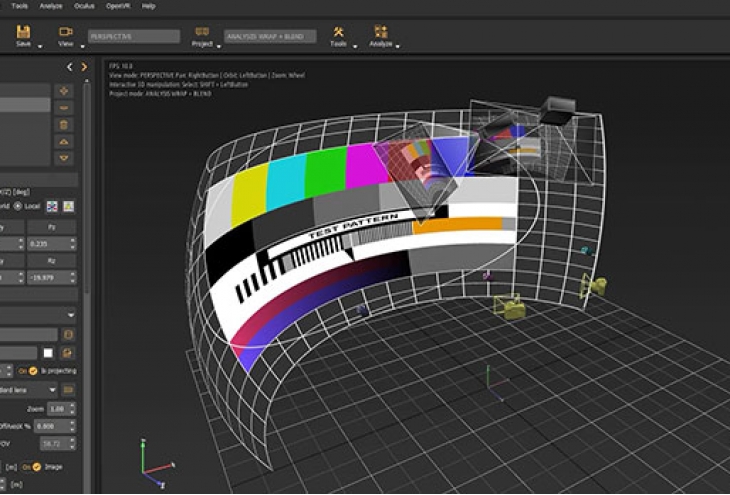Click the Analyze toolbar icon
The width and height of the screenshot is (730, 495).
(x=381, y=31)
